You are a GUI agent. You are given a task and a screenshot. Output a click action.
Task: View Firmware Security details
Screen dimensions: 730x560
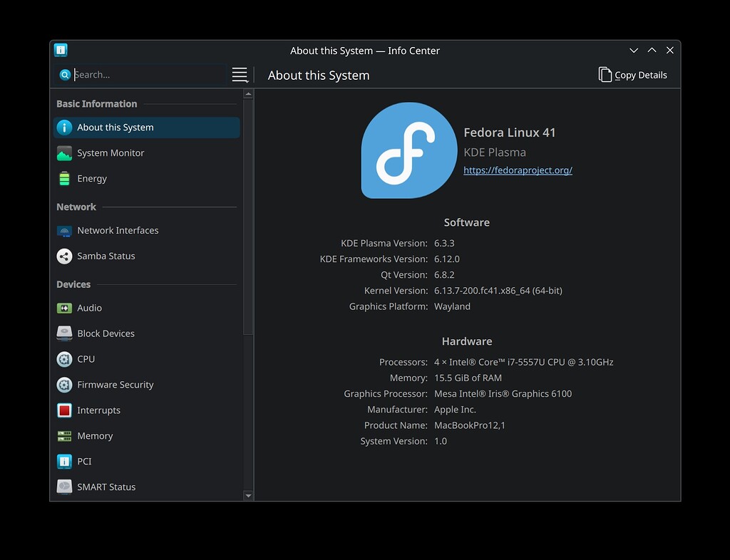(115, 384)
